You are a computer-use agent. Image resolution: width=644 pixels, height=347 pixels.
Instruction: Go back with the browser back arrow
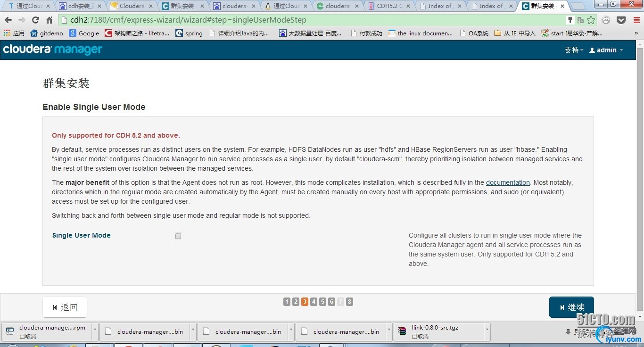click(x=8, y=20)
